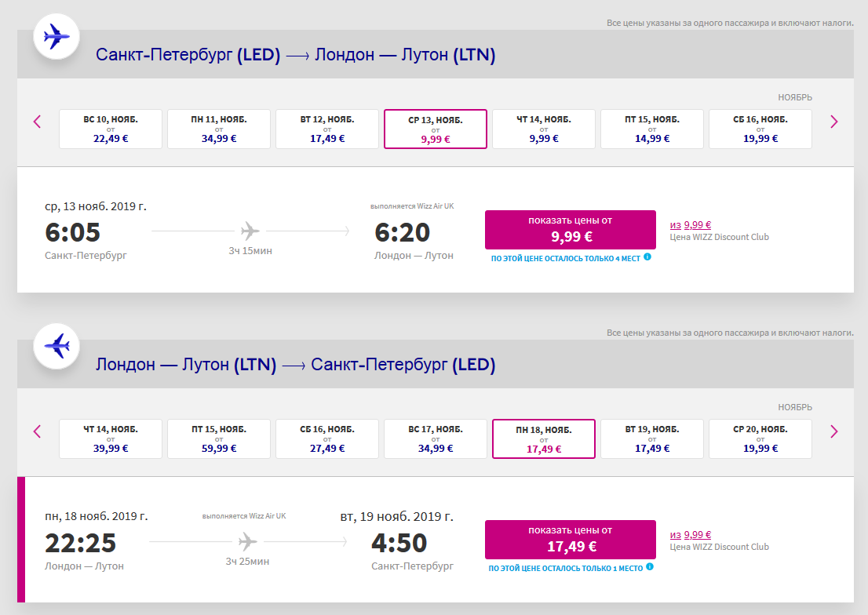Show later return dates with right arrow
Image resolution: width=868 pixels, height=615 pixels.
click(x=834, y=431)
